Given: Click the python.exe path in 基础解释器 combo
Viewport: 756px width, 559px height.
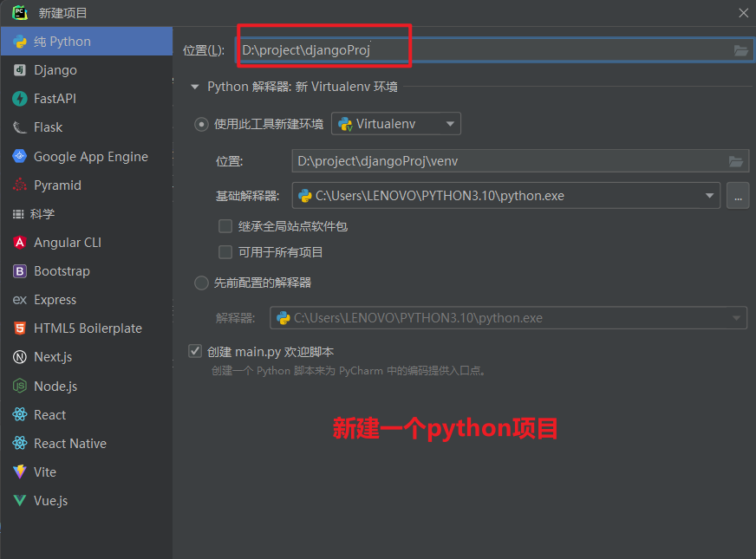Looking at the screenshot, I should (440, 196).
